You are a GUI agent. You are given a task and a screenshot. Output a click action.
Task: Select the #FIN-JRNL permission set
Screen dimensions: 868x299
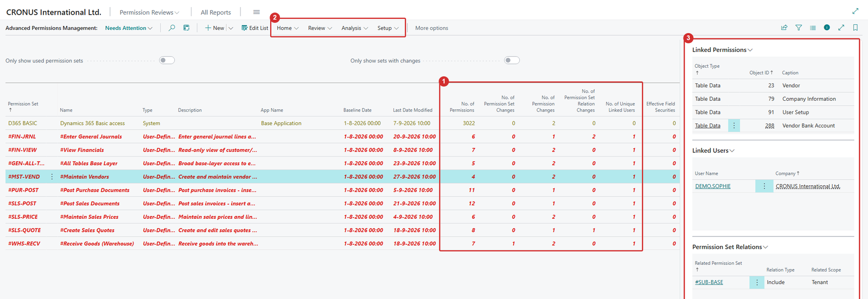pos(22,137)
